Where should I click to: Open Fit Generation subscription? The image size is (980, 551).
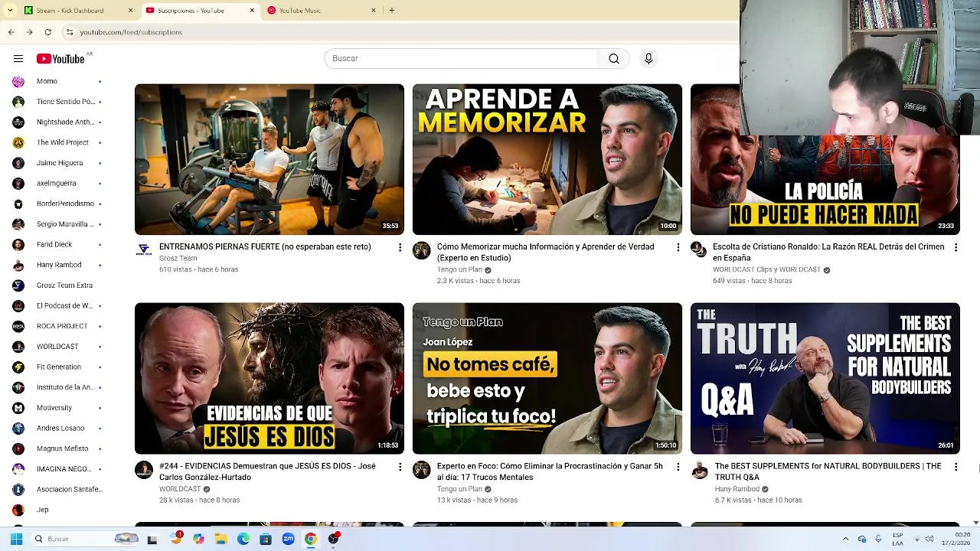57,367
